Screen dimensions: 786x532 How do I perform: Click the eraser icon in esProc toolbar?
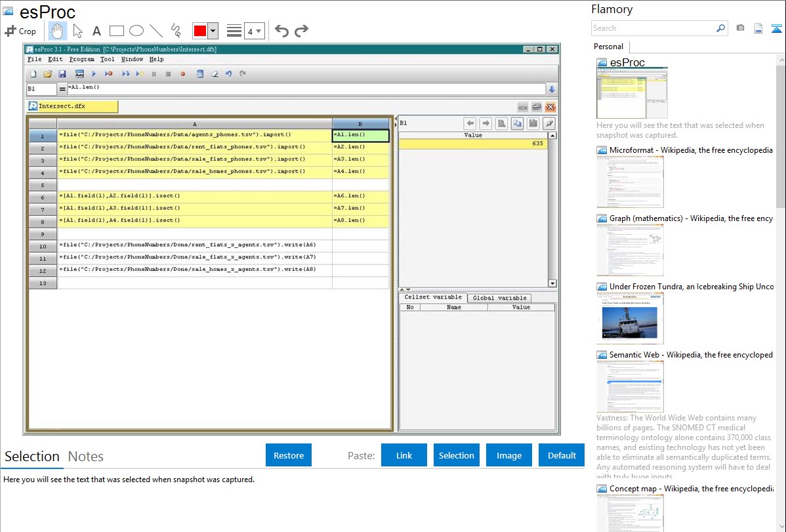(x=215, y=73)
